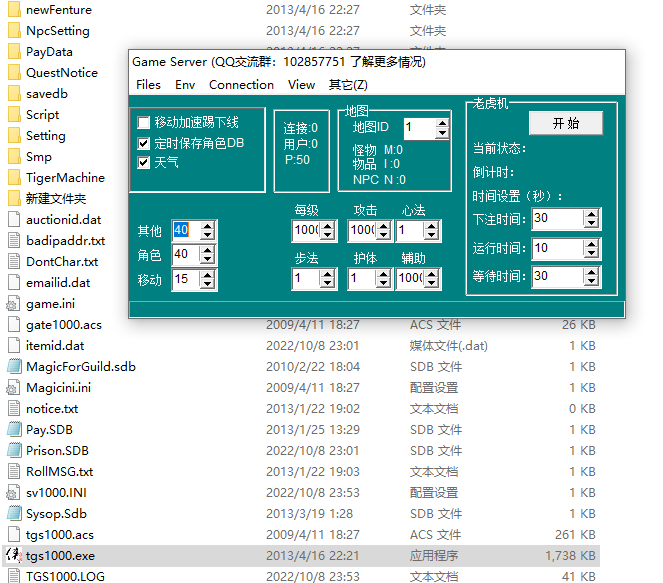
Task: Select the RollMSG.txt file name
Action: 60,472
